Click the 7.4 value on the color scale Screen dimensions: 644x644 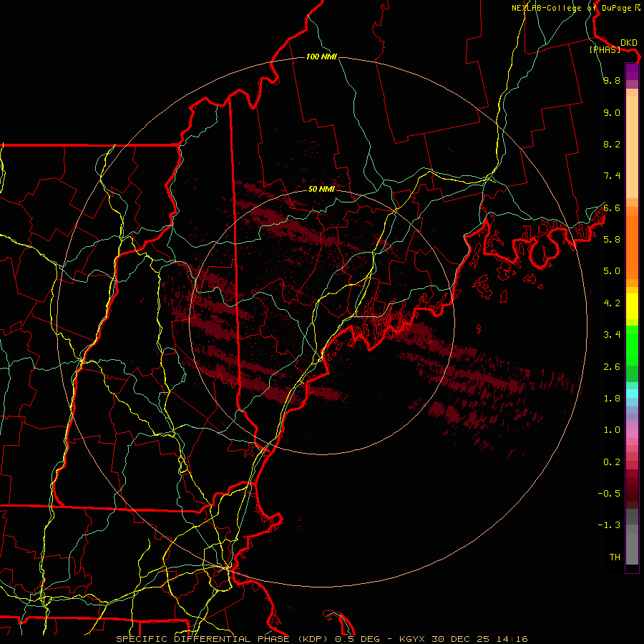(x=612, y=176)
